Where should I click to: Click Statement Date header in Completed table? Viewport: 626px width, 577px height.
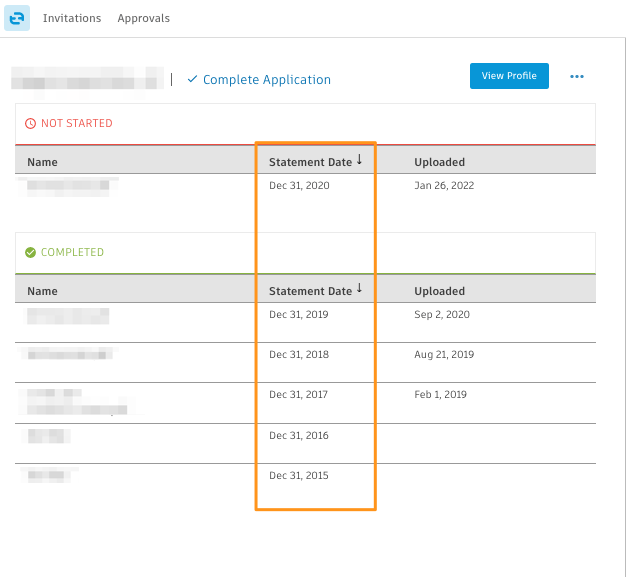pyautogui.click(x=310, y=291)
